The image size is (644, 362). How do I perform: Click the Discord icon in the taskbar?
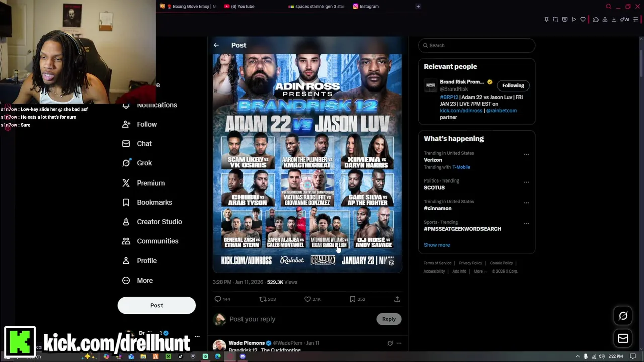(243, 357)
